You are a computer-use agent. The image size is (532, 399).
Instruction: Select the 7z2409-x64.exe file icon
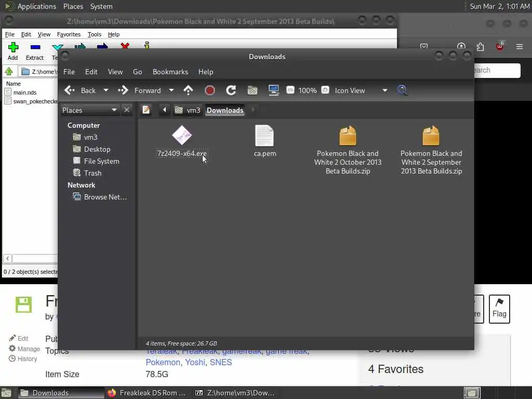tap(182, 136)
